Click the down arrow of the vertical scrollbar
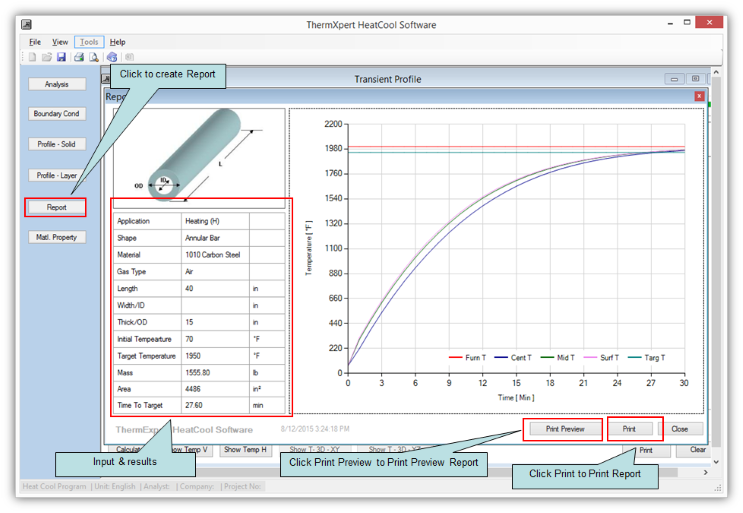 [x=716, y=462]
